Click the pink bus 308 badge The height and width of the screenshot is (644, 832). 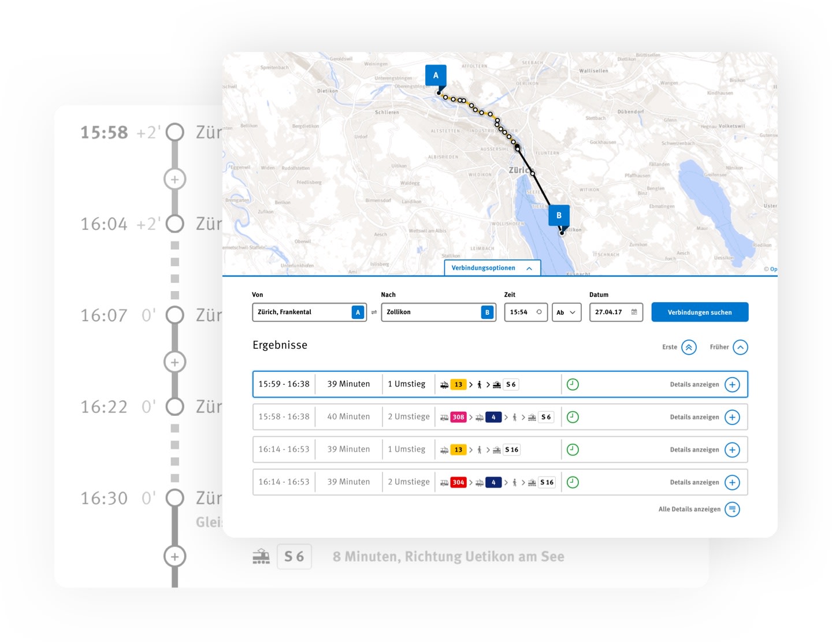click(458, 417)
